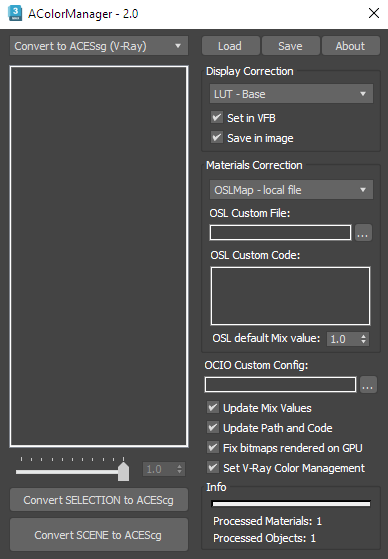Close the AColorManager window
Screen dimensions: 388x559
pos(374,13)
